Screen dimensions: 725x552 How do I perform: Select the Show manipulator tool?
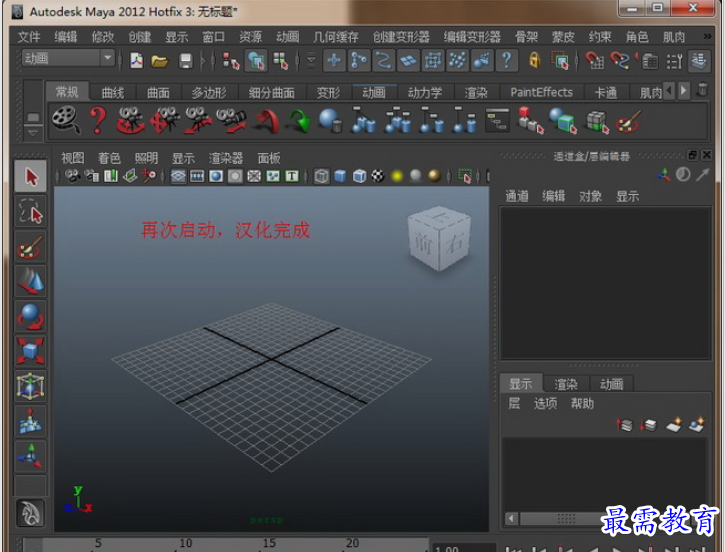(x=31, y=456)
